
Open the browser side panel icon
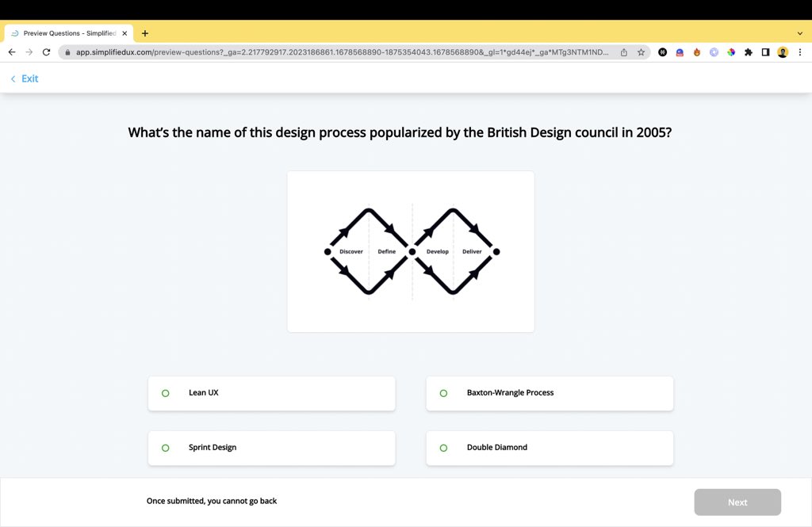[x=765, y=52]
